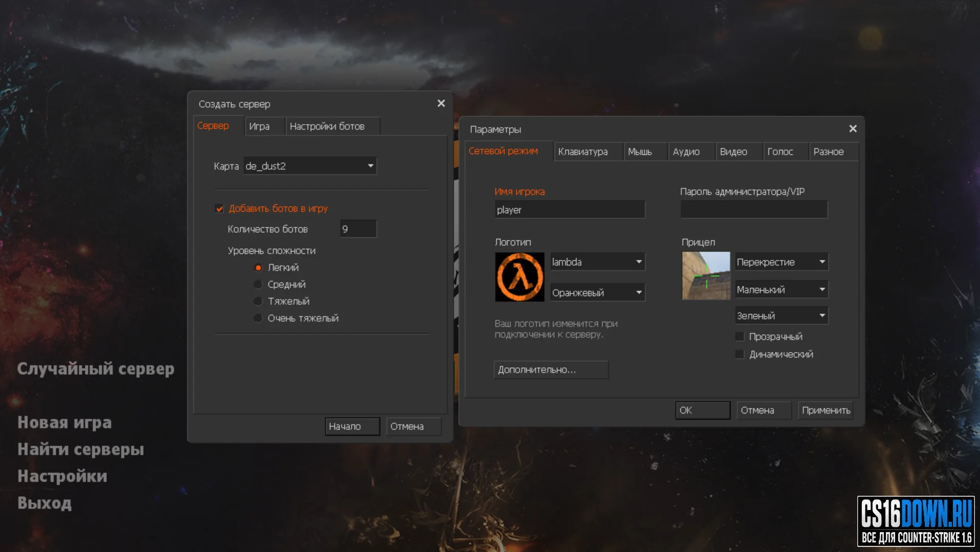Image resolution: width=980 pixels, height=552 pixels.
Task: Click Отмена in Создать сервер dialog
Action: click(x=413, y=426)
